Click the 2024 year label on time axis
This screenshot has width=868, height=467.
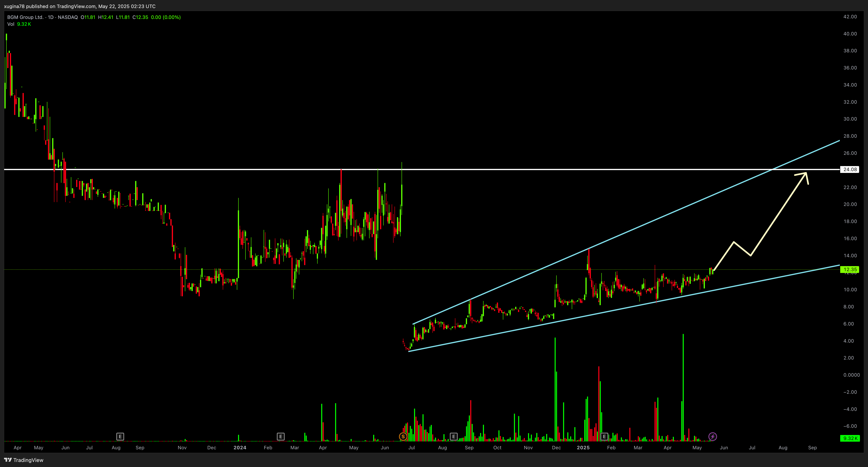click(x=240, y=447)
